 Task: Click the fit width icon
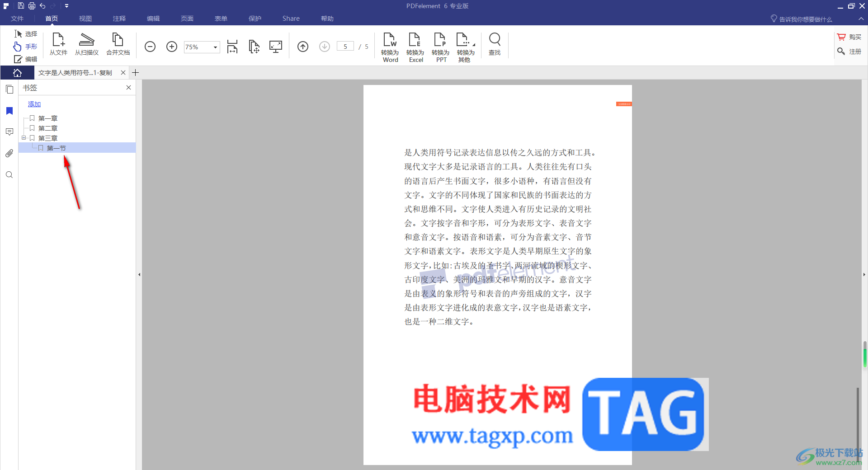(x=232, y=47)
